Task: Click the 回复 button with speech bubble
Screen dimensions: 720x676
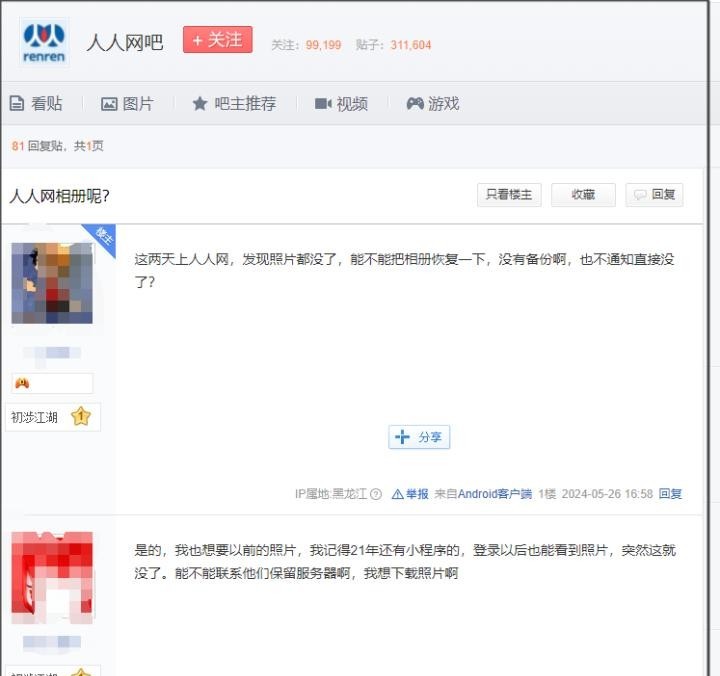Action: click(654, 195)
